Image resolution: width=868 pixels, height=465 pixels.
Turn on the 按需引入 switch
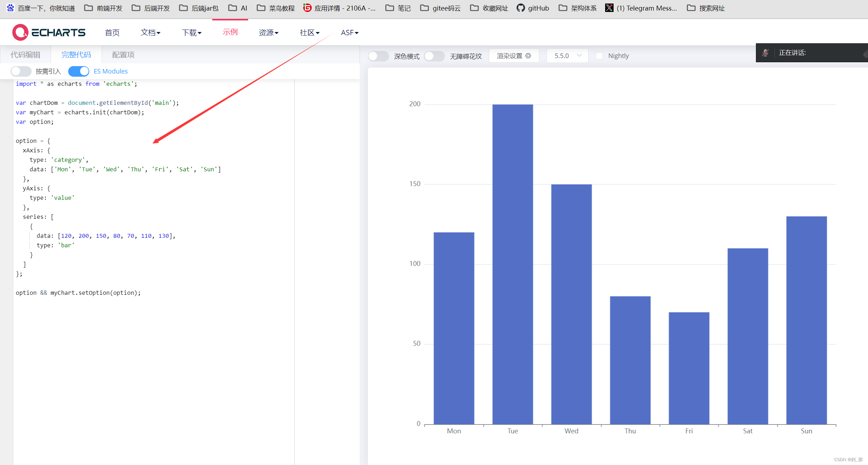21,71
